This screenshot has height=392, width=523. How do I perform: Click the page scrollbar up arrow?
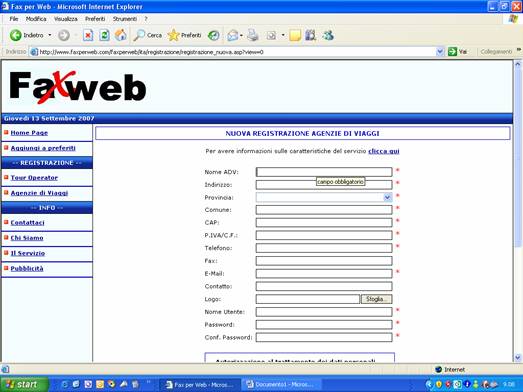(x=518, y=64)
